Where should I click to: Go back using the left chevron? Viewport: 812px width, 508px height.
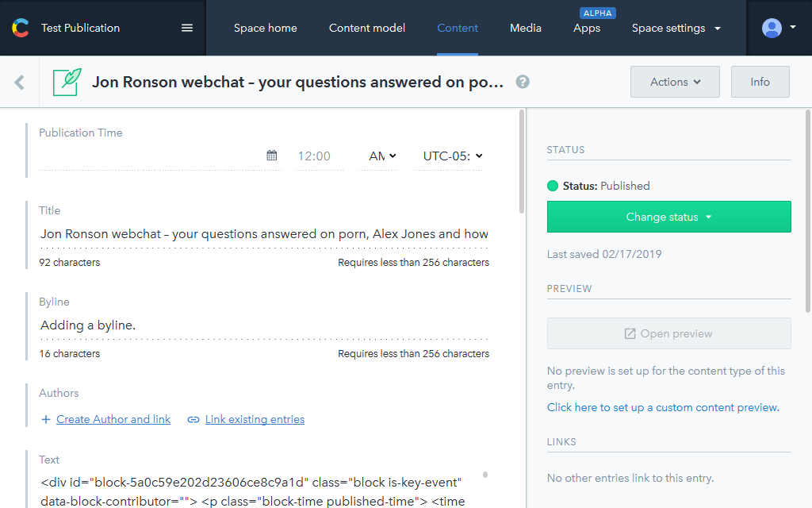[20, 82]
